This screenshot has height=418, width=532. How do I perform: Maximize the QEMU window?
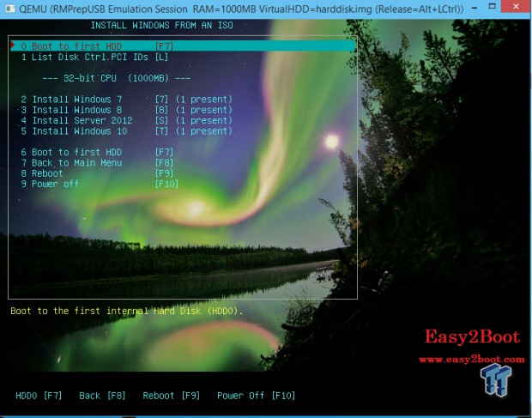click(x=493, y=7)
